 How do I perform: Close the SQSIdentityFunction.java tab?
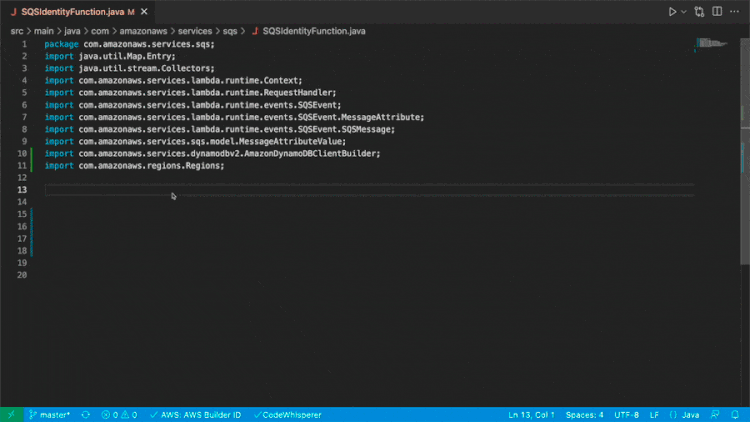pos(144,11)
